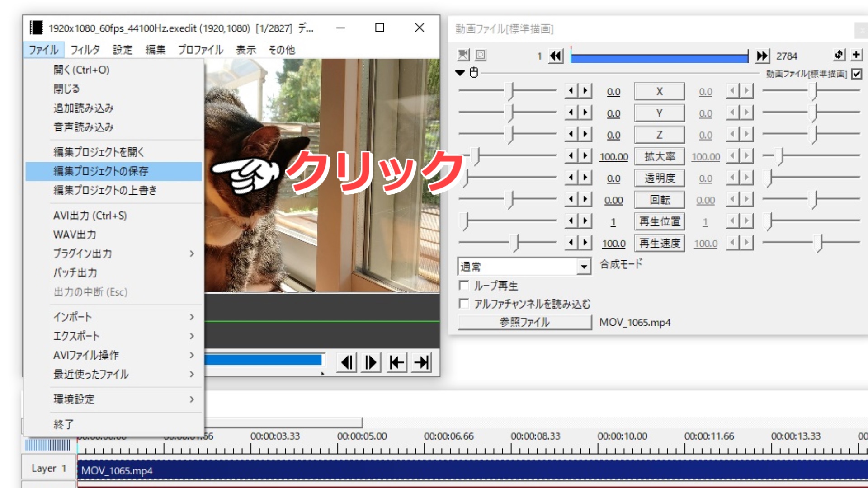Image resolution: width=868 pixels, height=488 pixels.
Task: Click forward to end icon near 2784
Action: click(762, 56)
